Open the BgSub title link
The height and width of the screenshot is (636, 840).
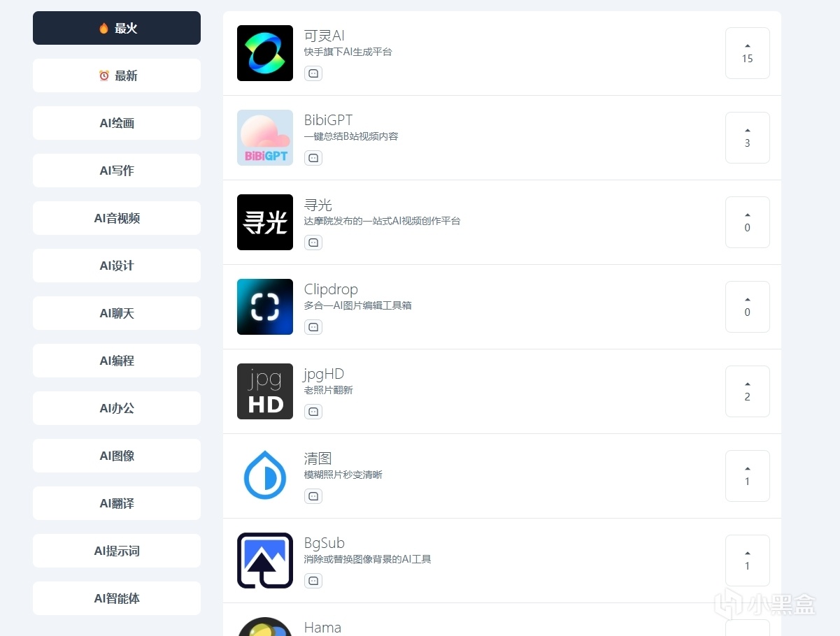coord(324,543)
